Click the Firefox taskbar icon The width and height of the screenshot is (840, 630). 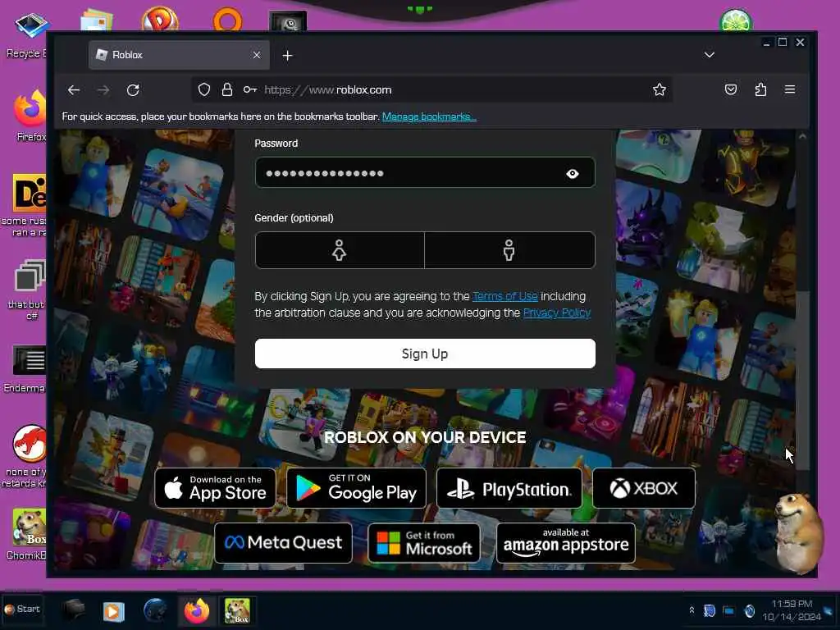197,610
